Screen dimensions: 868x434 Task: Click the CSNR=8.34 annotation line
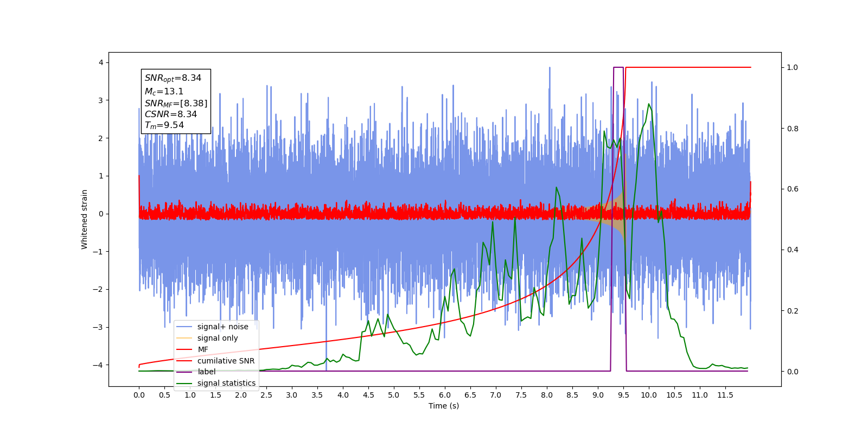(171, 114)
